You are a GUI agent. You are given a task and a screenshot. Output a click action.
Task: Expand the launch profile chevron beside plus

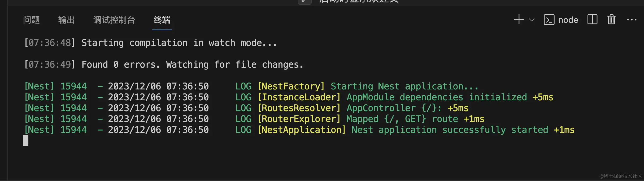pyautogui.click(x=532, y=20)
